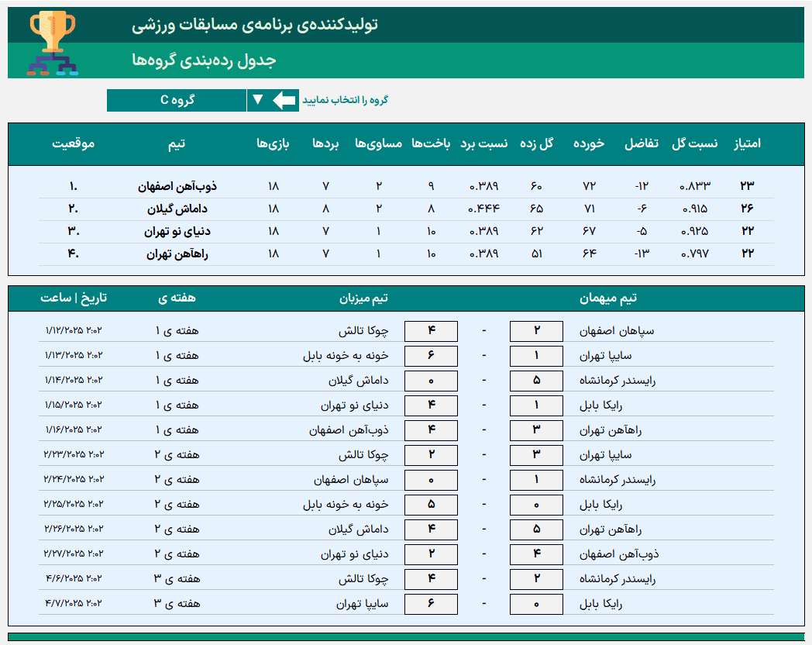This screenshot has height=645, width=812.
Task: Click the تاریخ | ساعت header
Action: click(74, 298)
